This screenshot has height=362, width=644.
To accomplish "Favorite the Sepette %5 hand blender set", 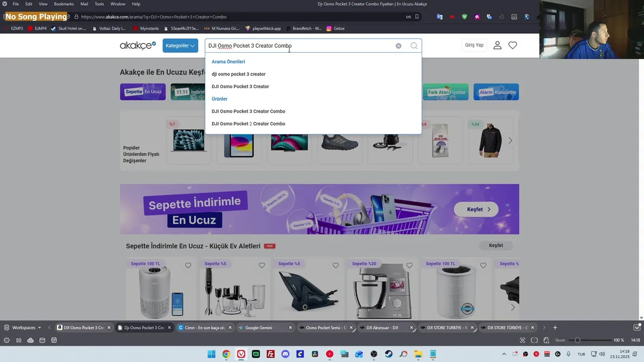I will [x=262, y=265].
